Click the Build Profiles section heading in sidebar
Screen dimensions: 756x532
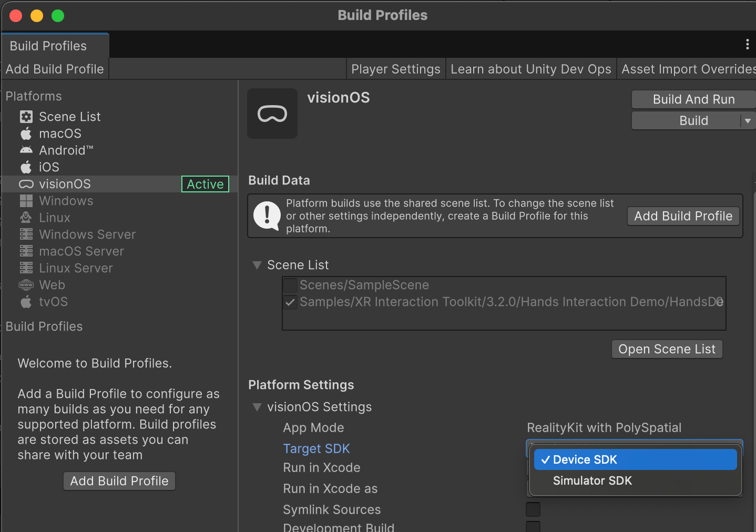point(44,326)
